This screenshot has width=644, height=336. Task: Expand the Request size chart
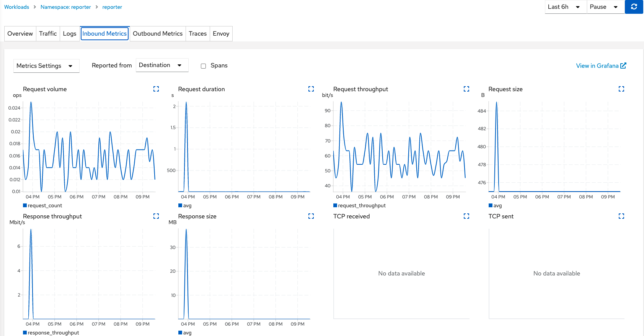pyautogui.click(x=621, y=89)
